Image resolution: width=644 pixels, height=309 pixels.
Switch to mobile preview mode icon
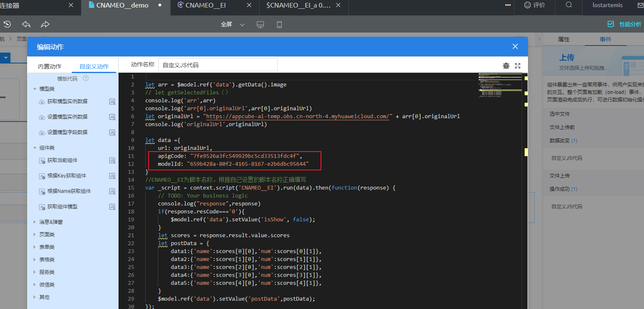[x=279, y=25]
